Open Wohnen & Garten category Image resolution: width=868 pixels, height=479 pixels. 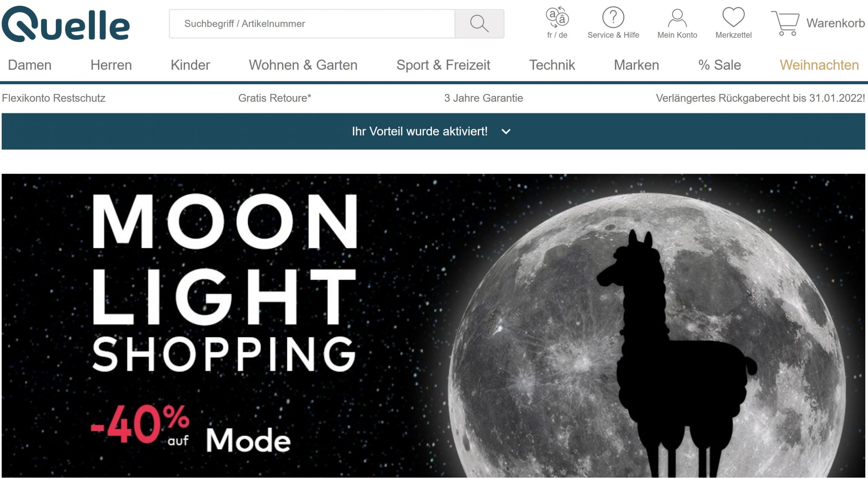[x=303, y=65]
